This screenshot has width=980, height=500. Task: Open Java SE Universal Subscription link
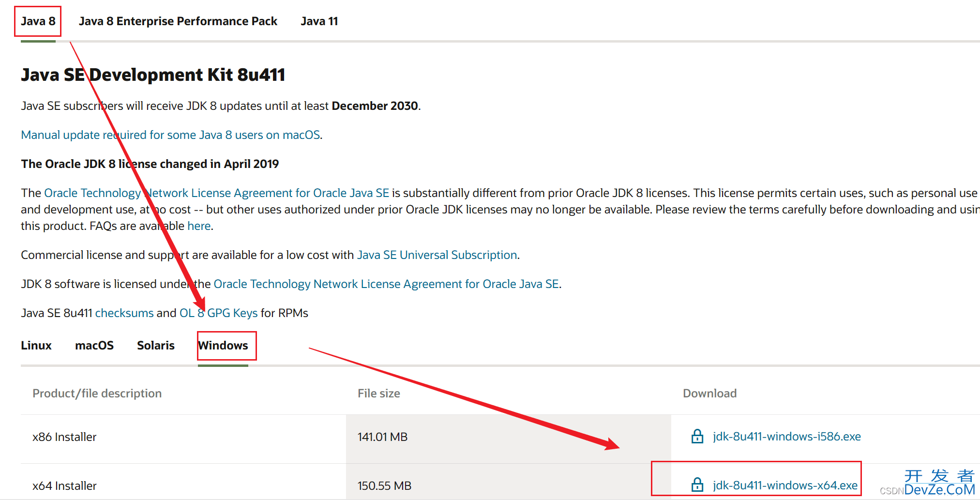(437, 255)
